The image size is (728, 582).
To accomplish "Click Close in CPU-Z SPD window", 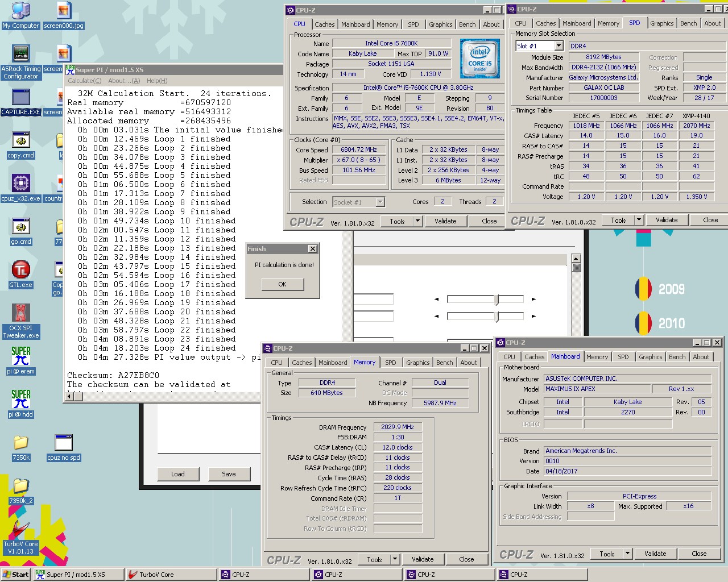I will pos(710,220).
